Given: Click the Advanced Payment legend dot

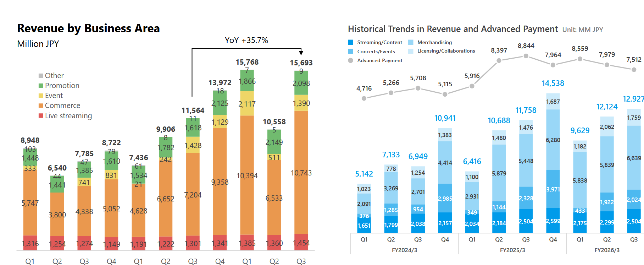Looking at the screenshot, I should 351,60.
